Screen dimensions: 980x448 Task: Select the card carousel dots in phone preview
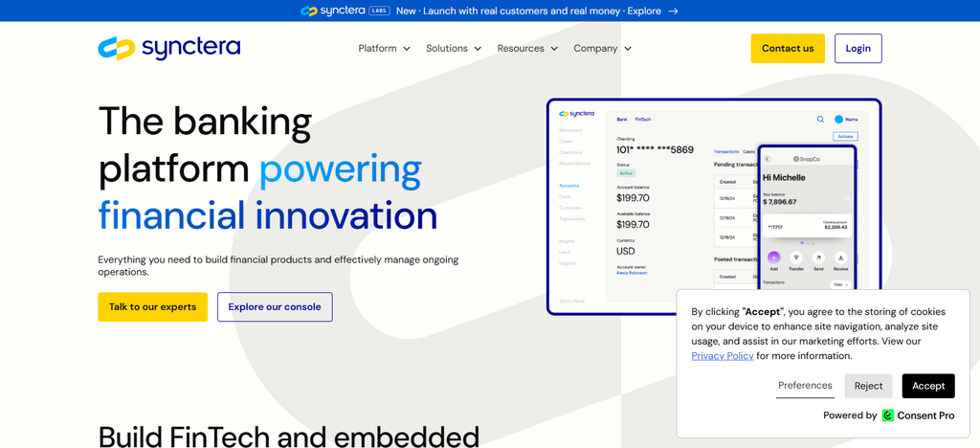(807, 242)
